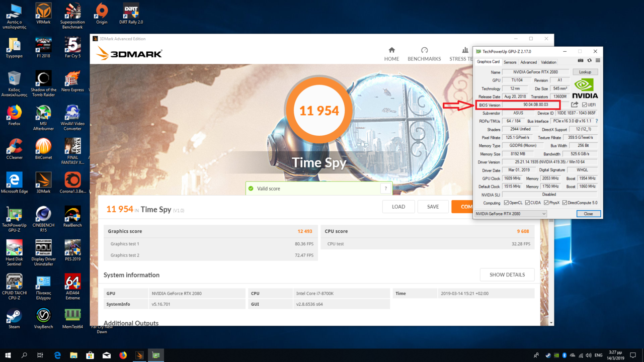The height and width of the screenshot is (362, 644).
Task: Open Display Driver Uninstaller icon
Action: coord(43,252)
